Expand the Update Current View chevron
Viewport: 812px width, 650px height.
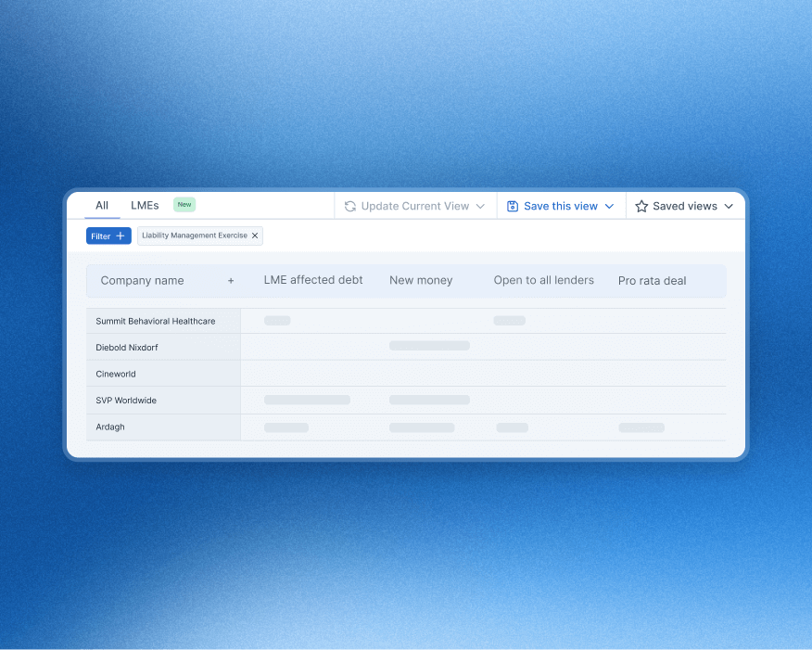click(x=480, y=206)
